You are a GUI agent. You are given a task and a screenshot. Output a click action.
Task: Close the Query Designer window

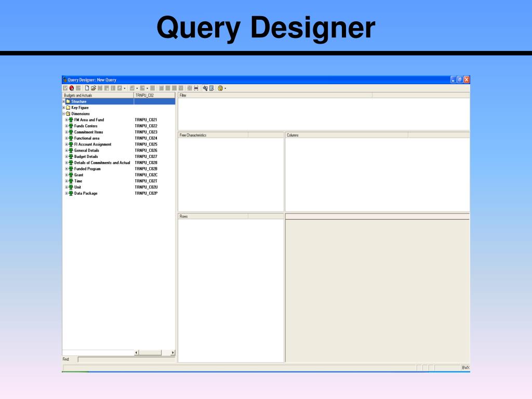[x=467, y=79]
